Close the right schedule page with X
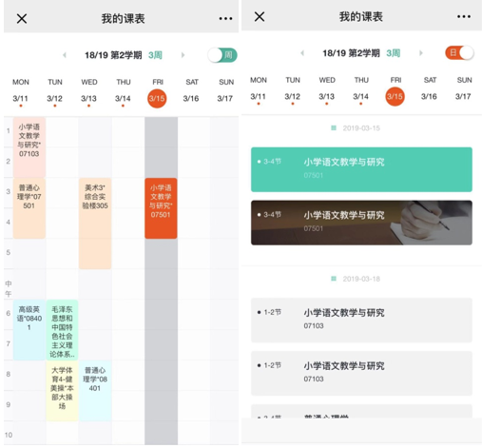Image resolution: width=482 pixels, height=448 pixels. 260,16
